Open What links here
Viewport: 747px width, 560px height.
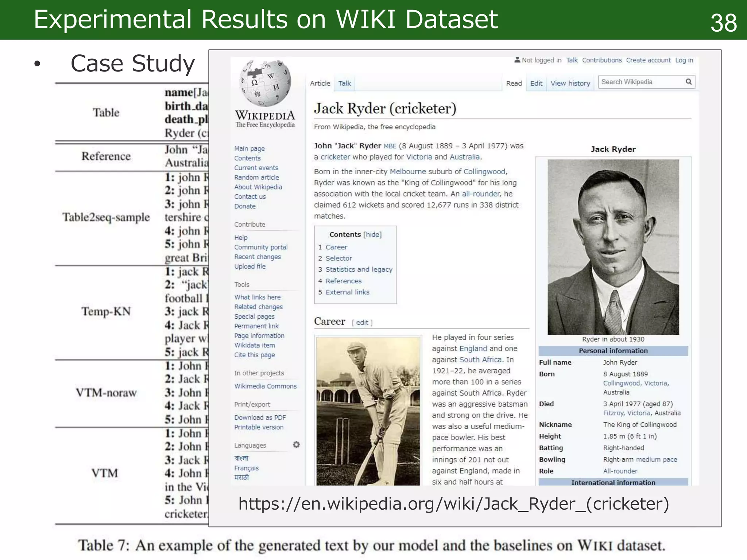pos(258,297)
